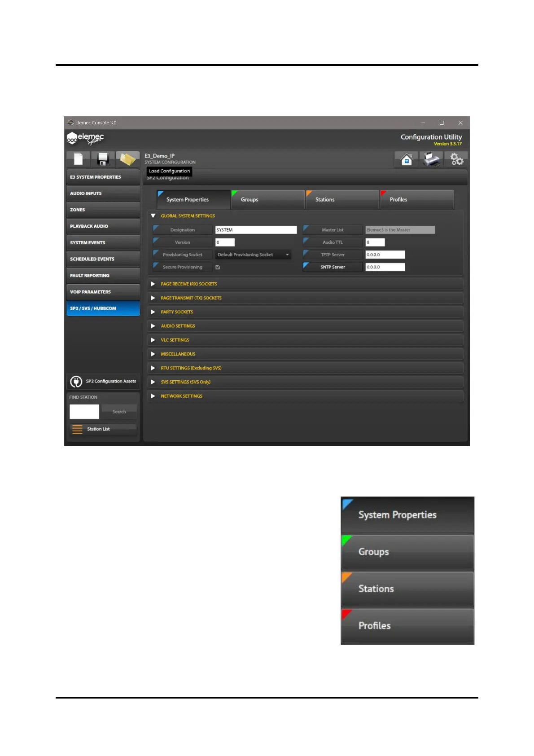Image resolution: width=534 pixels, height=756 pixels.
Task: Click the Station List button label
Action: 98,429
